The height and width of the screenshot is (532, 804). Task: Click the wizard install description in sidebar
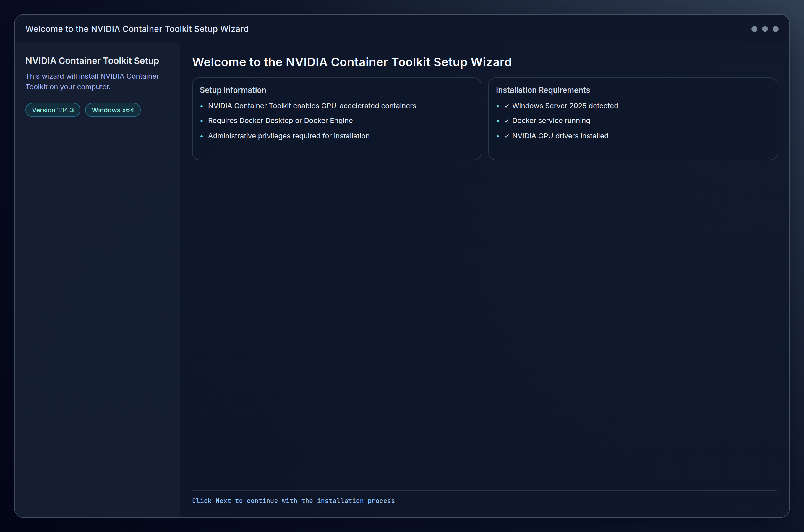92,82
